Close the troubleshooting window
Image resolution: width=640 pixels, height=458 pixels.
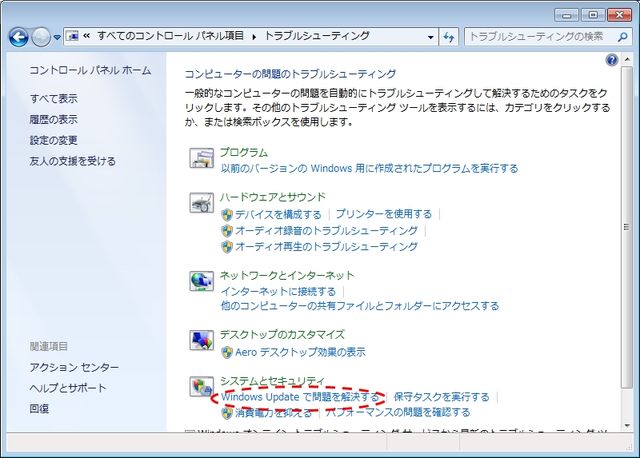620,15
